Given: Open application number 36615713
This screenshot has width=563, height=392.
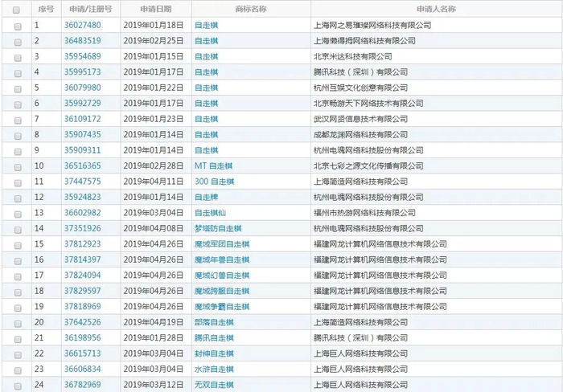Looking at the screenshot, I should click(83, 353).
